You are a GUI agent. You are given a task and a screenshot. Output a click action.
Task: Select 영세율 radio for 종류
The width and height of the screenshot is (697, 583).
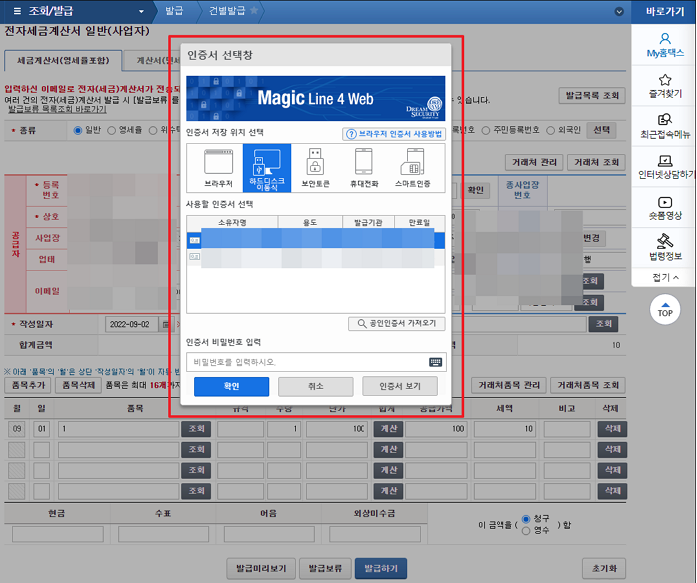pos(112,130)
